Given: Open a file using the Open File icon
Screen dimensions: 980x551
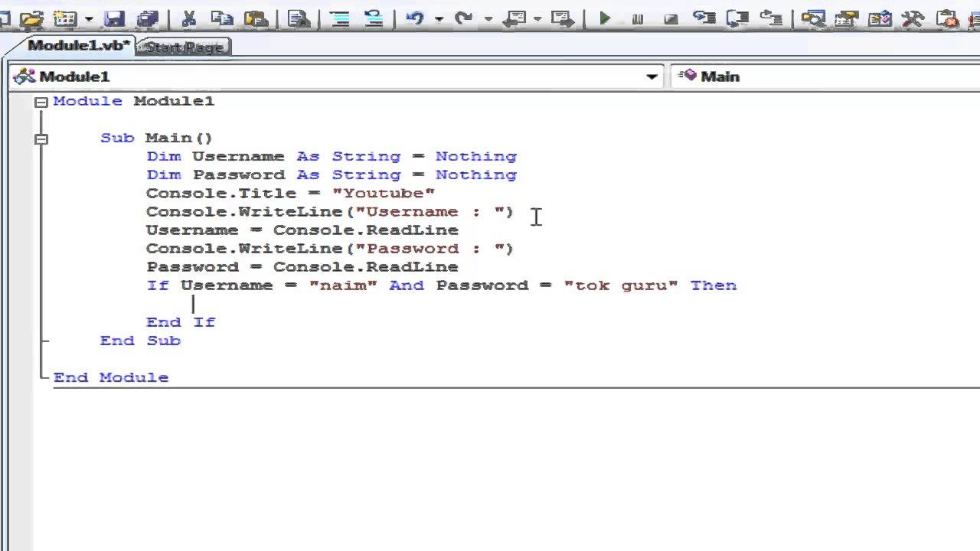Looking at the screenshot, I should [x=31, y=18].
